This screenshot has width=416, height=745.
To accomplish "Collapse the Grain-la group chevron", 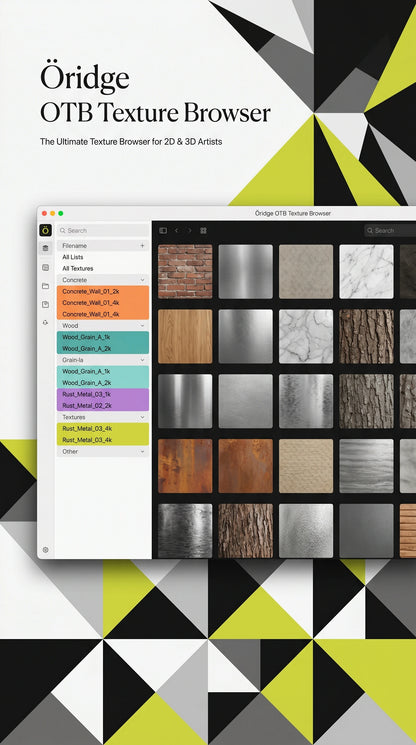I will [142, 360].
